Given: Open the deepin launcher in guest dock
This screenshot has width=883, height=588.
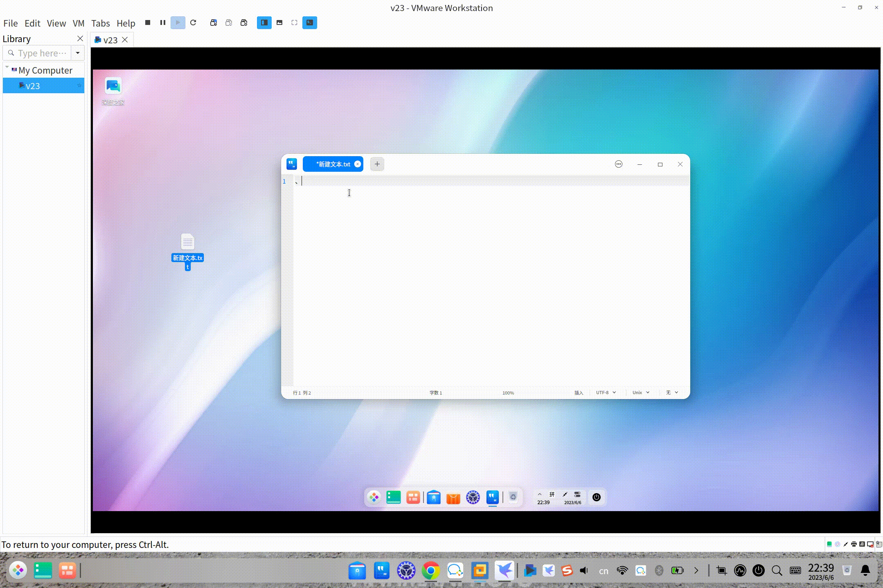Looking at the screenshot, I should coord(374,497).
